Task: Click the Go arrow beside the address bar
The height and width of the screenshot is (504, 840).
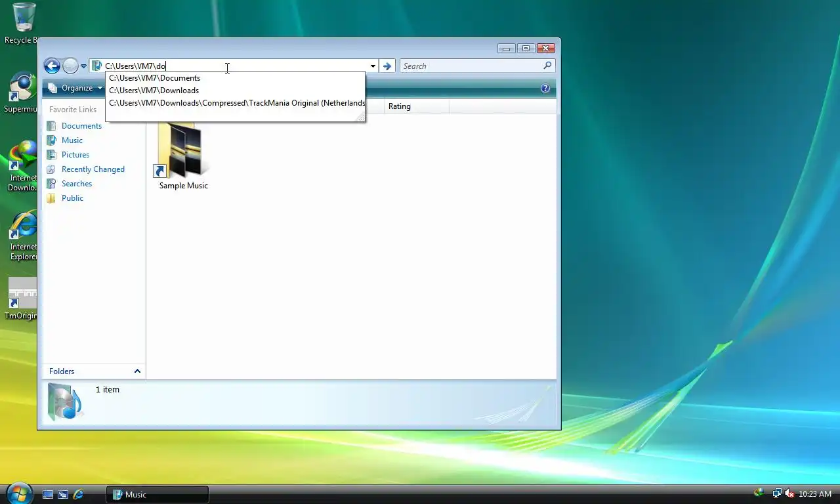Action: (387, 66)
